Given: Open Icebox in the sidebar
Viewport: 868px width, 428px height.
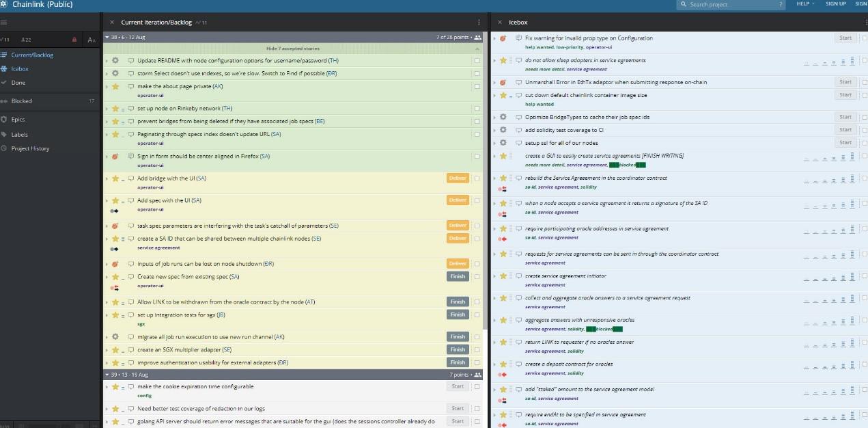Looking at the screenshot, I should 20,69.
